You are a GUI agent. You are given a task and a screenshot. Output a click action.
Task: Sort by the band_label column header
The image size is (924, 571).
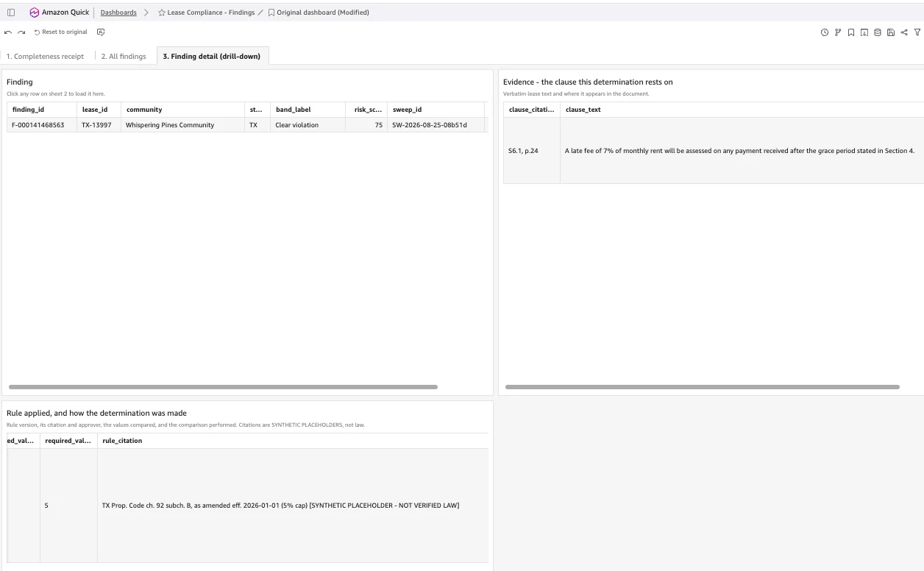[308, 110]
